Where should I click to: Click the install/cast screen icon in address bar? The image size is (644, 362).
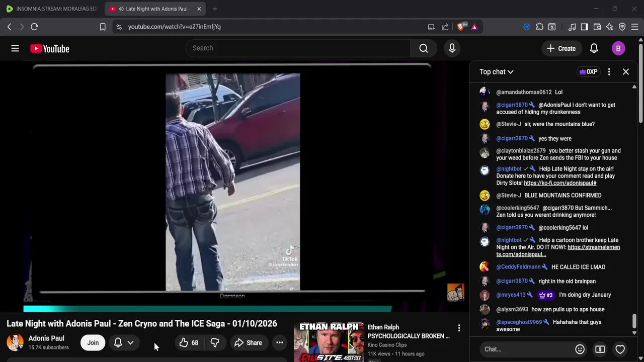(431, 27)
